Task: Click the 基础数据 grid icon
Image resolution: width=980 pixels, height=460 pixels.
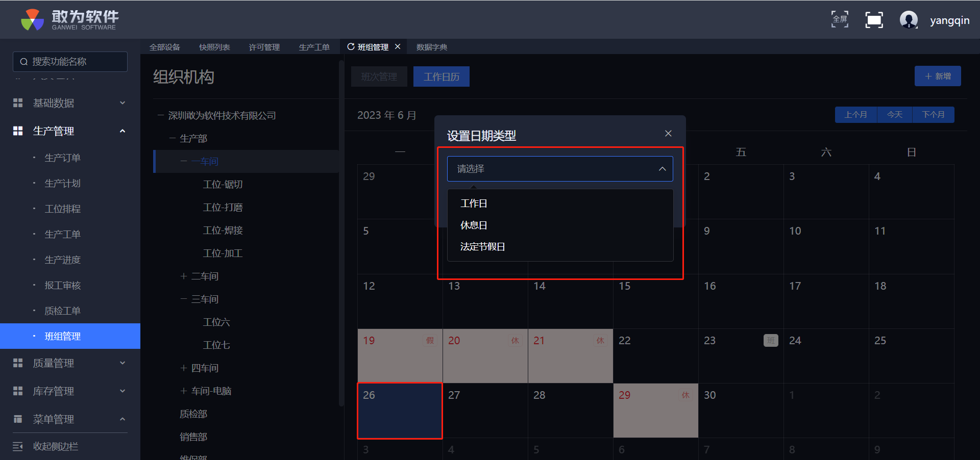Action: pos(18,103)
